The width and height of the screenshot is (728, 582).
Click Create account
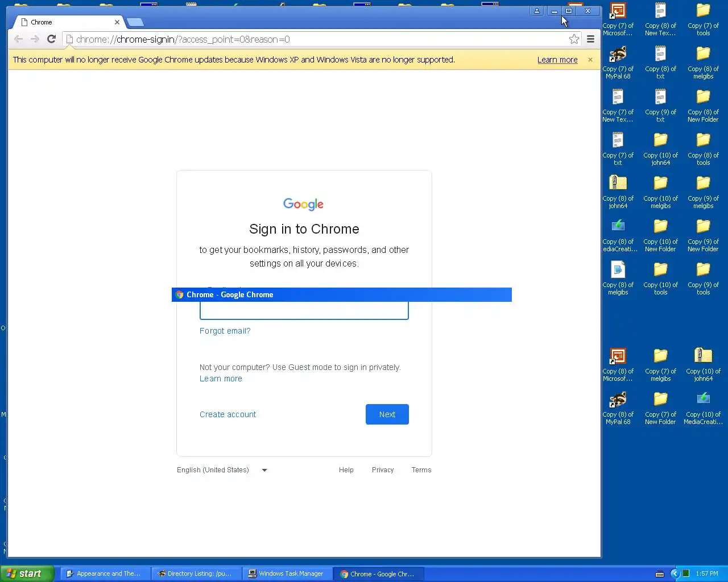tap(227, 414)
